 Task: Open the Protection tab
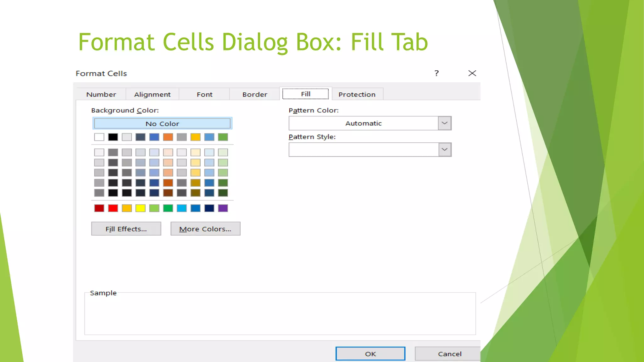click(x=357, y=94)
